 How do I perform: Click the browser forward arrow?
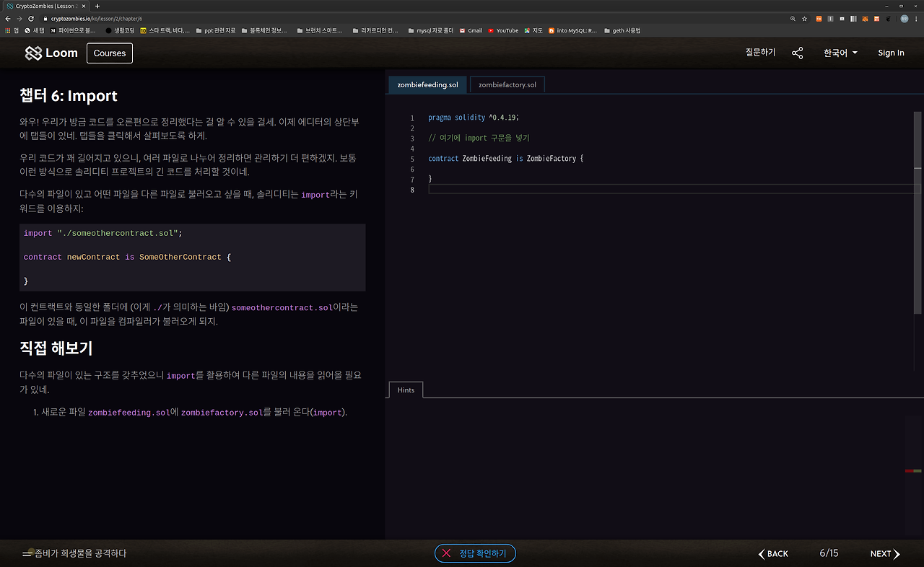coord(19,18)
